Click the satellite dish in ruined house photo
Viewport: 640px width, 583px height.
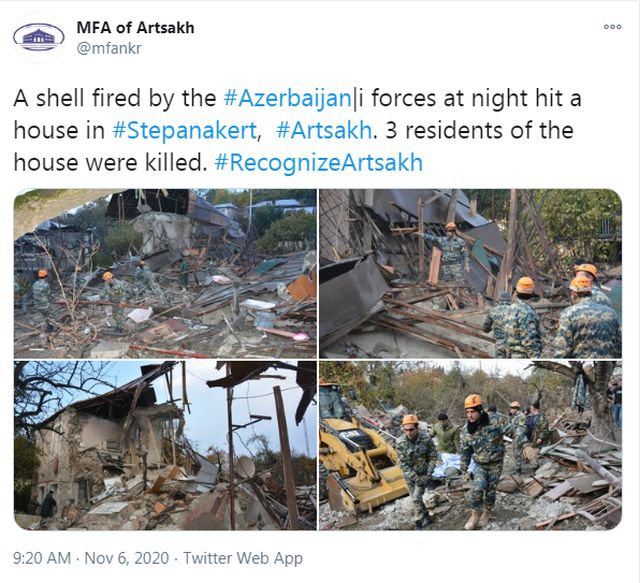245,467
